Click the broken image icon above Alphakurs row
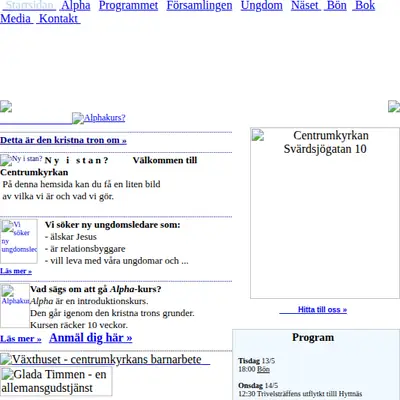 click(6, 106)
